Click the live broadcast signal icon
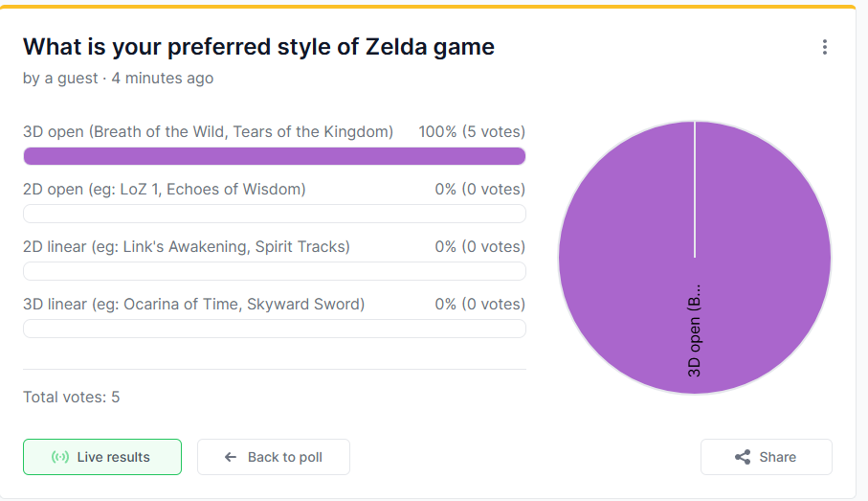This screenshot has width=868, height=501. point(60,457)
